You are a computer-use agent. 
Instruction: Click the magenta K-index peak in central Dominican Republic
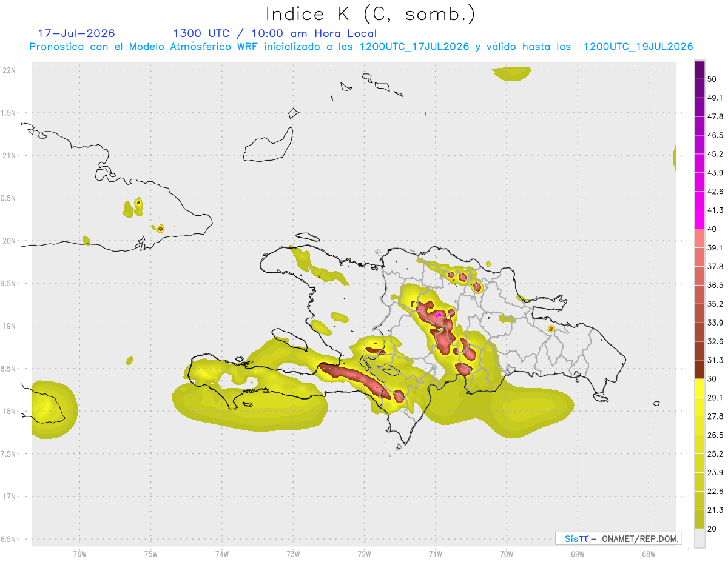click(440, 316)
